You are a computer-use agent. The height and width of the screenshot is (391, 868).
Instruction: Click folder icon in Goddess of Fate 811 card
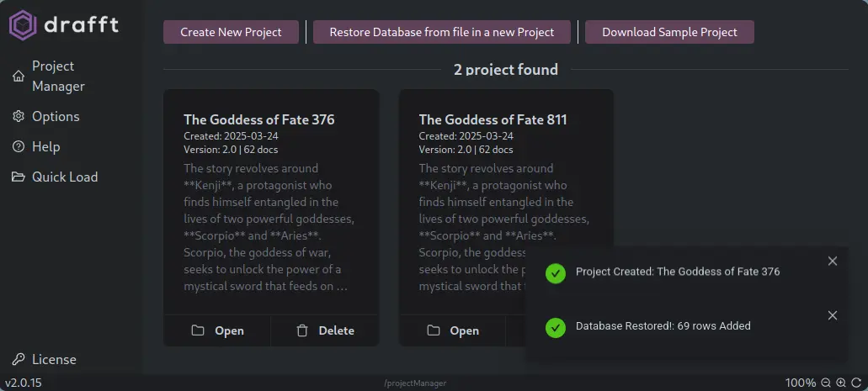[433, 330]
